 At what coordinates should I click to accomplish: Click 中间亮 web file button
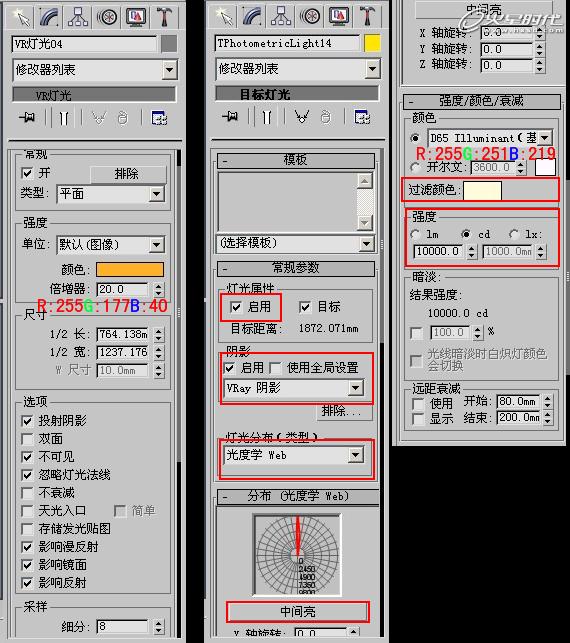tap(298, 611)
